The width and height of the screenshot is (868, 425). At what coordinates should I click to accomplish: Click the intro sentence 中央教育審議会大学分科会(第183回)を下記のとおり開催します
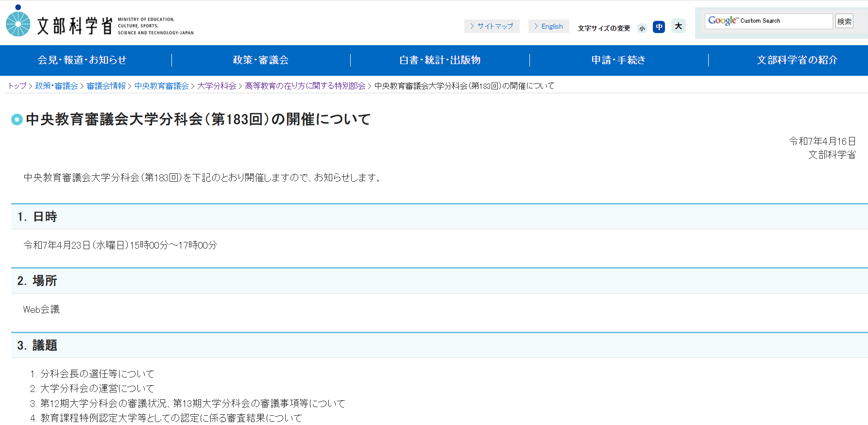tap(202, 178)
